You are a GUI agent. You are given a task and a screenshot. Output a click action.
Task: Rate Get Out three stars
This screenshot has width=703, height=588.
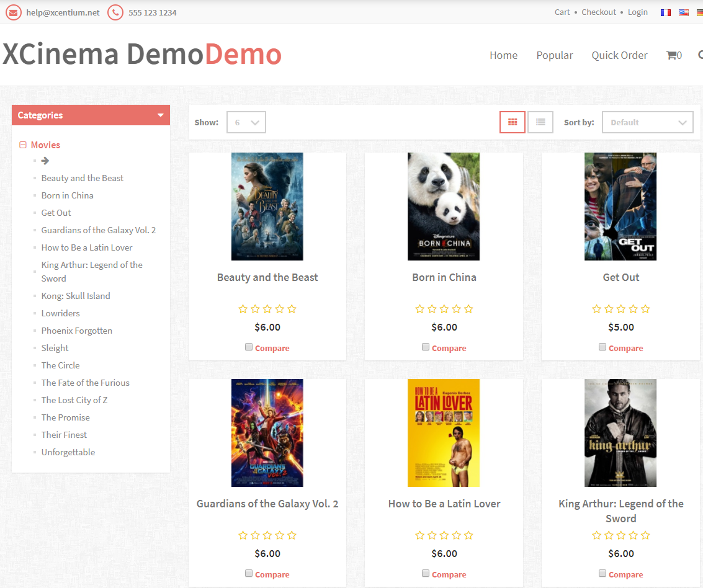621,309
